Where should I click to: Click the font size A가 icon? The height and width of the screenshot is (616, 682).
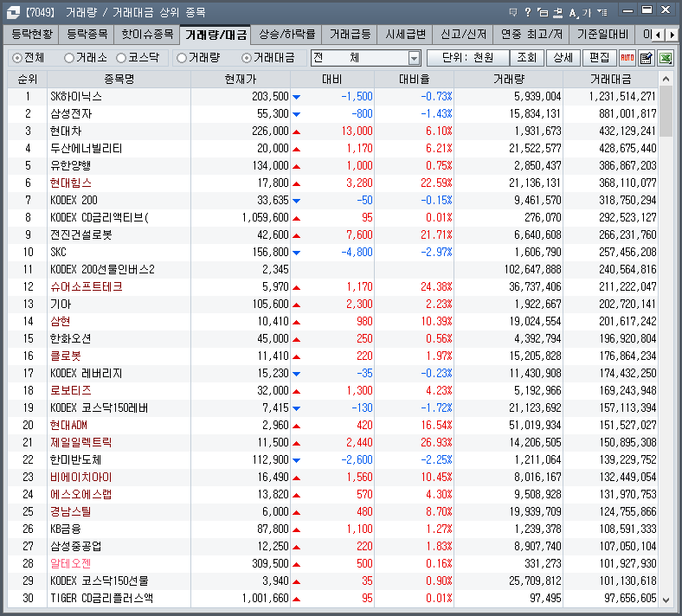coord(580,13)
